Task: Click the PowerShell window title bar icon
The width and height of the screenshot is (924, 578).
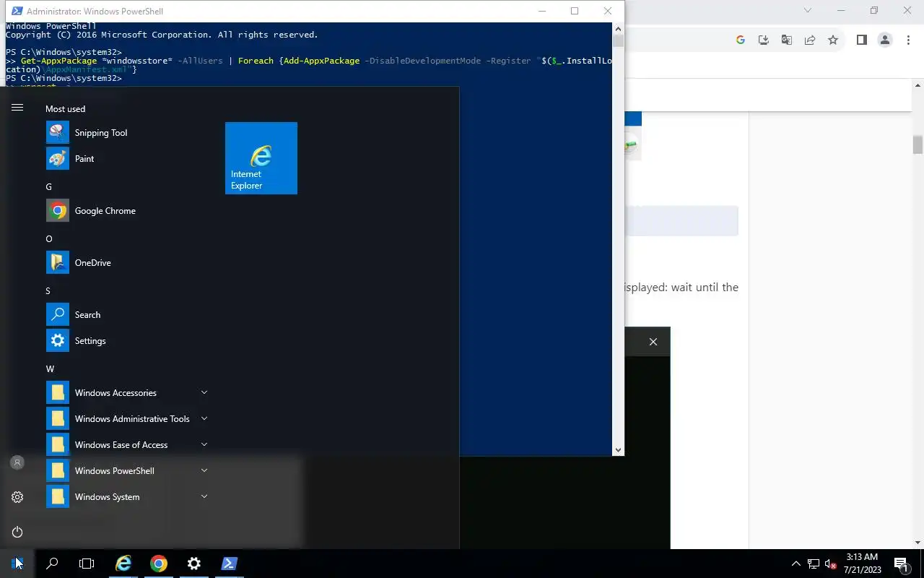Action: point(16,11)
